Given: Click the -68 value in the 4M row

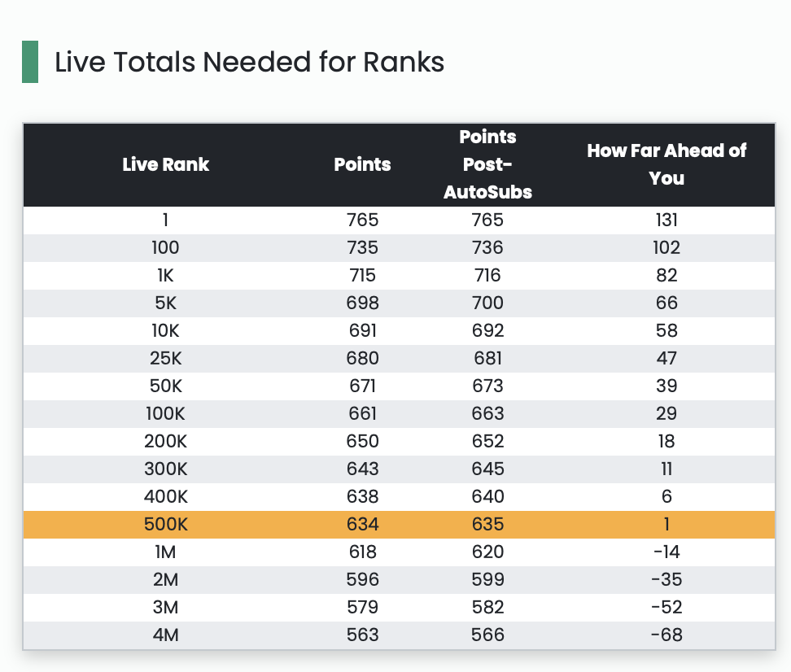Looking at the screenshot, I should [666, 635].
